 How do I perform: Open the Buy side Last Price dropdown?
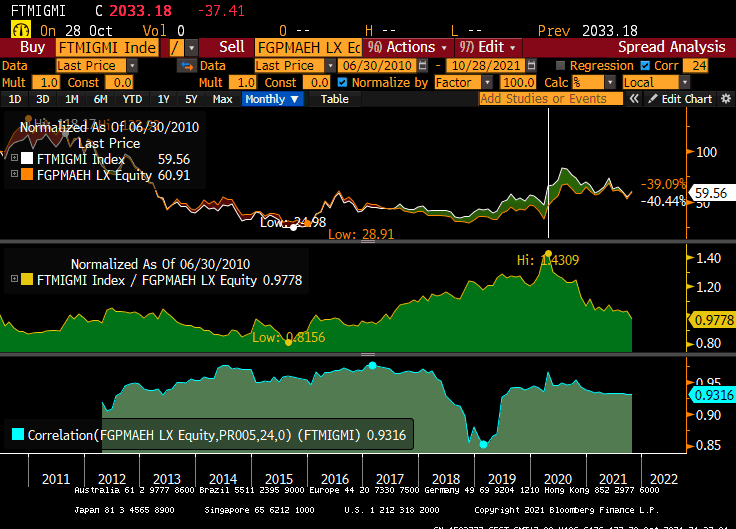(x=132, y=65)
